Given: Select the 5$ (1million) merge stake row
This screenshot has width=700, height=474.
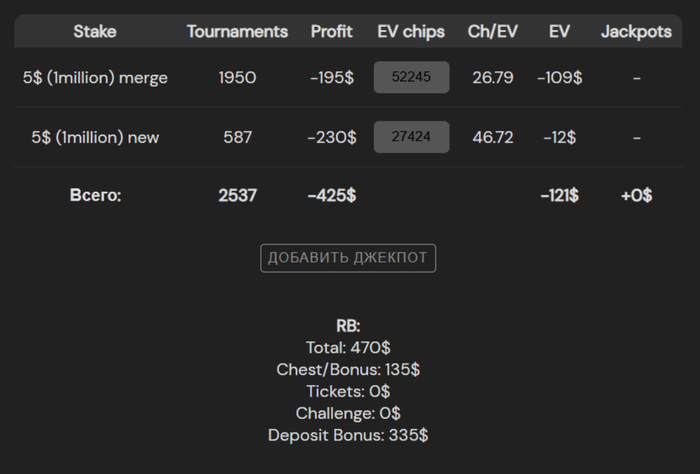Looking at the screenshot, I should click(x=95, y=78).
